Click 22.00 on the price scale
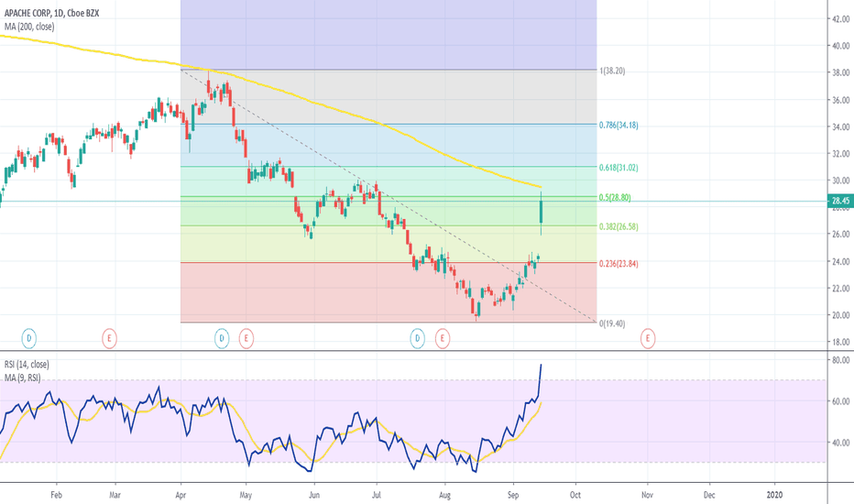The image size is (854, 504). [x=841, y=289]
